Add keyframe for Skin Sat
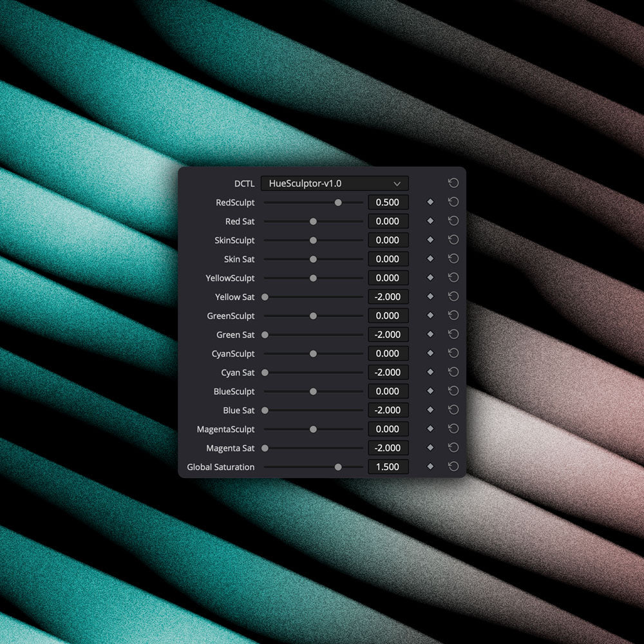 [x=430, y=259]
